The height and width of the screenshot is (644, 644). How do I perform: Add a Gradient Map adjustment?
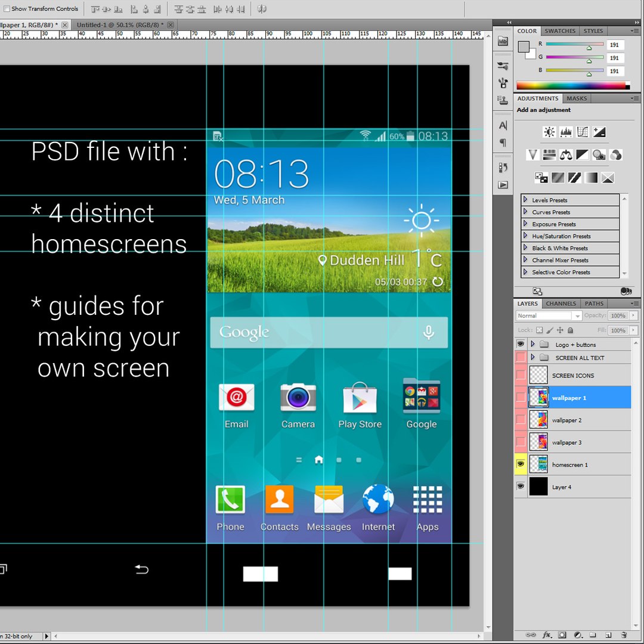(591, 178)
